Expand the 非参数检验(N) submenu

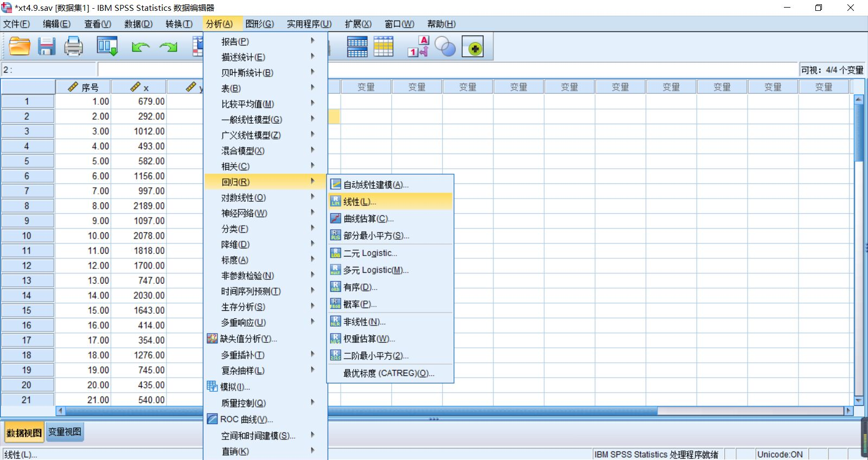coord(265,276)
